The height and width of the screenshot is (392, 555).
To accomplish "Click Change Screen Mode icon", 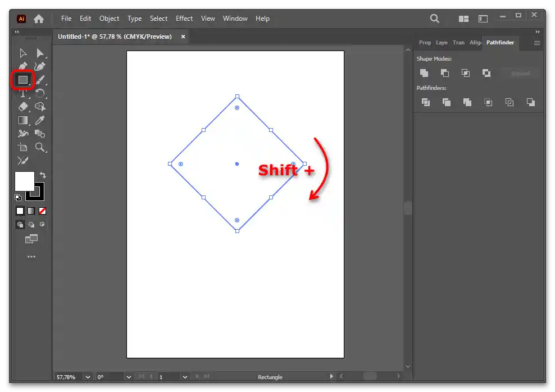I will tap(31, 239).
